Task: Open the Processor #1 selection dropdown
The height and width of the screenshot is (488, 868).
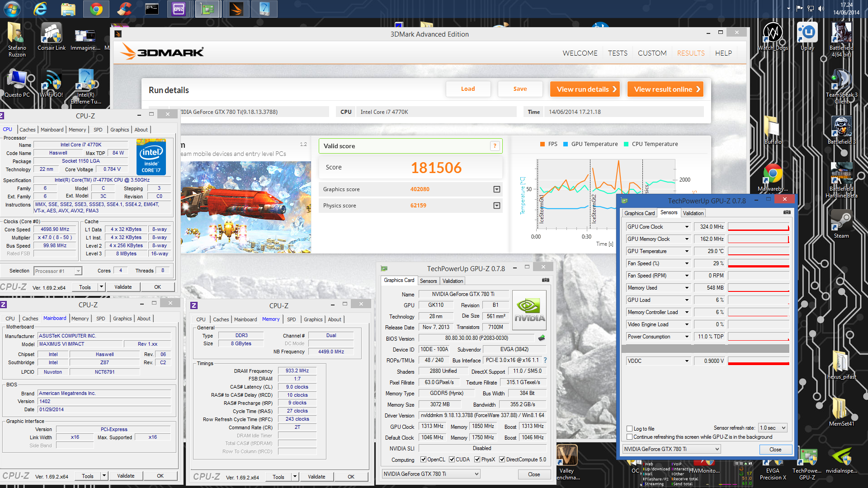Action: (x=58, y=271)
